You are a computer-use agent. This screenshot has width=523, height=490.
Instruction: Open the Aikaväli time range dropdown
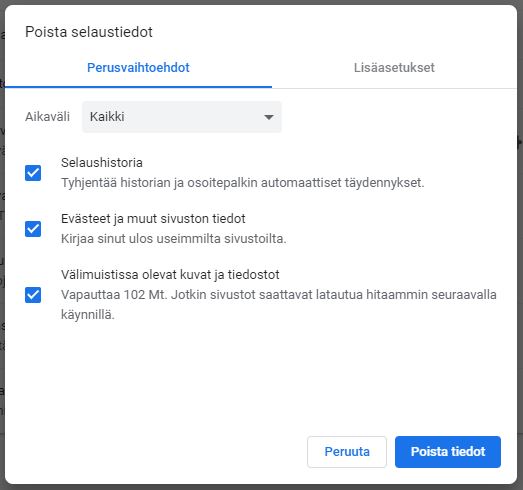[182, 117]
